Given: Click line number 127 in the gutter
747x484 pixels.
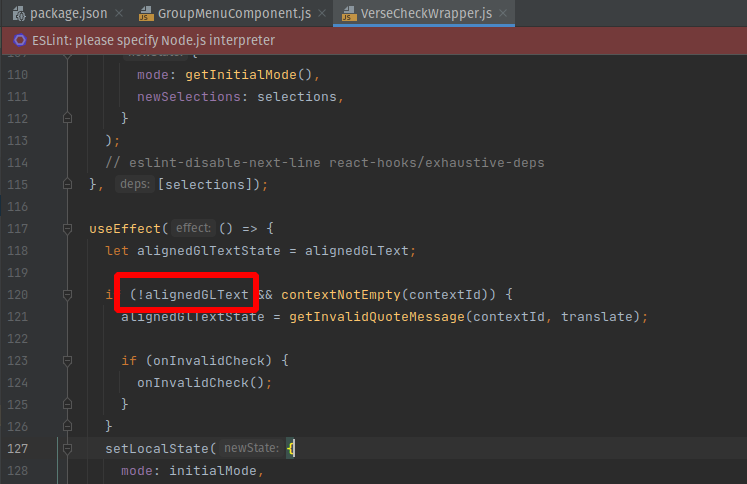Looking at the screenshot, I should pos(18,448).
